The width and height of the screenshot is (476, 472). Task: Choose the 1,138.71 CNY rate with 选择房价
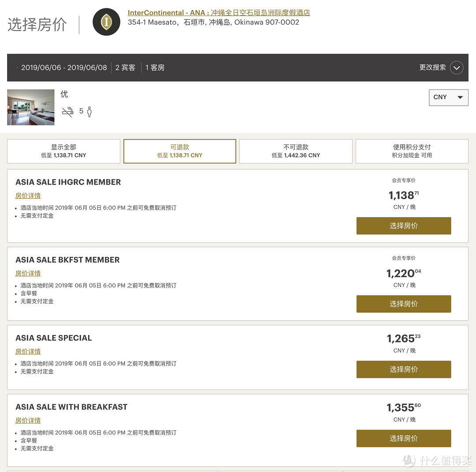click(404, 226)
